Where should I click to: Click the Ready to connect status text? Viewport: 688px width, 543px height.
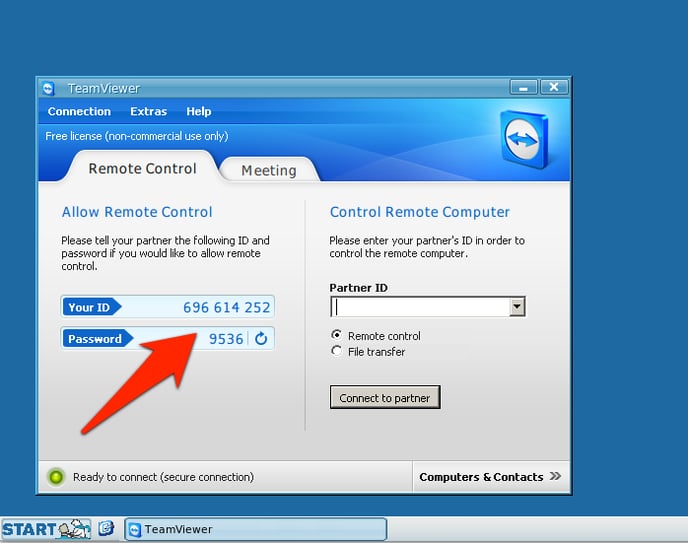(x=163, y=477)
